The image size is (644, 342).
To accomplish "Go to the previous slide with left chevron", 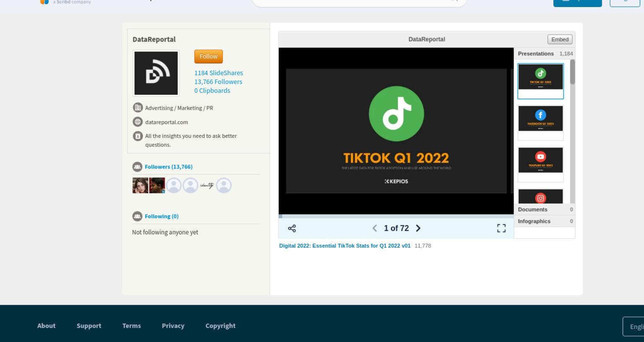I will pos(374,228).
